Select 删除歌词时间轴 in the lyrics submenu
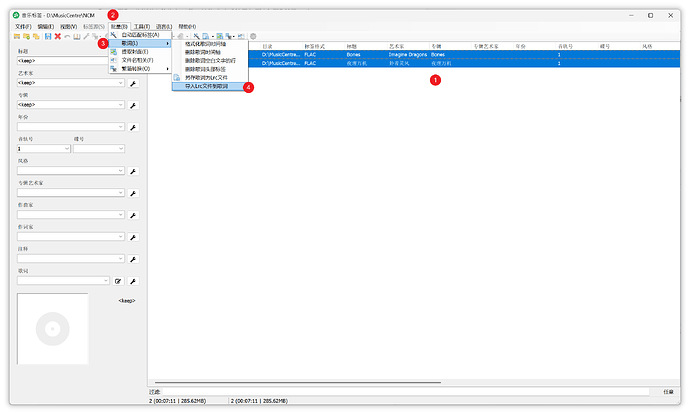The image size is (690, 413). 209,52
